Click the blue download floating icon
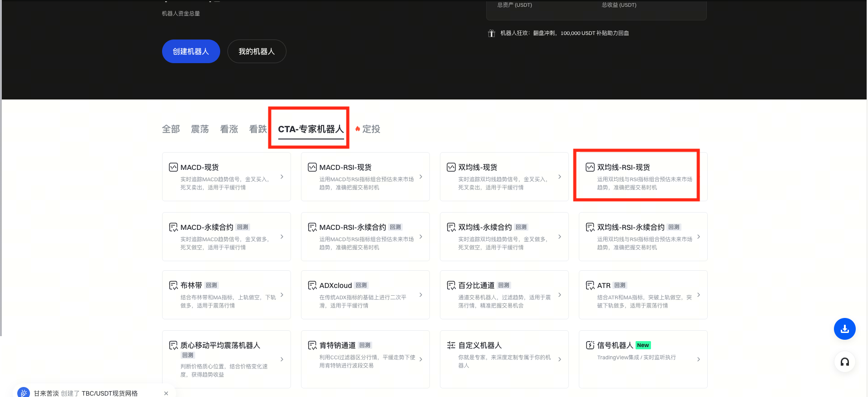This screenshot has width=868, height=397. point(844,329)
